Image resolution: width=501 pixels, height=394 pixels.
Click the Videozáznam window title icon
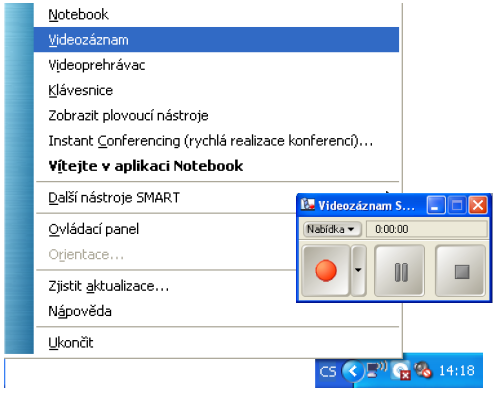(x=307, y=205)
